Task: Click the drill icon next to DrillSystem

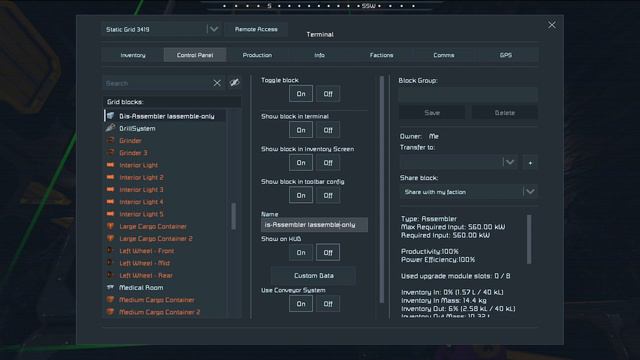Action: (110, 128)
